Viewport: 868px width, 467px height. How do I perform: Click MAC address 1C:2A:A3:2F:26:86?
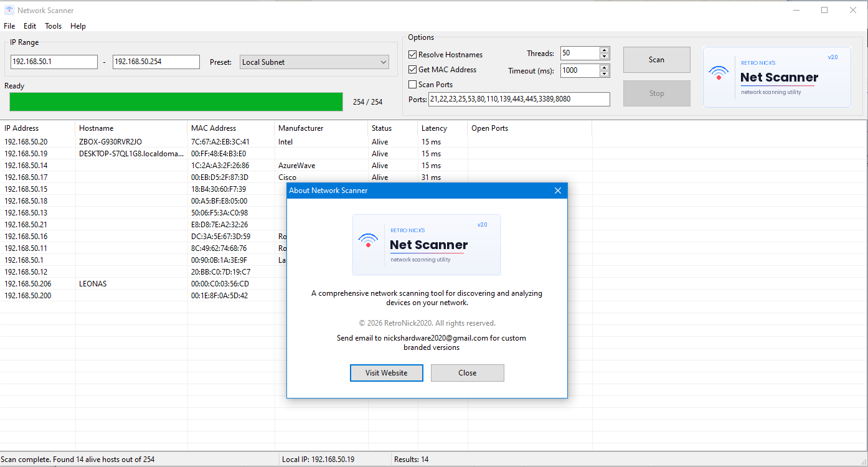click(220, 166)
